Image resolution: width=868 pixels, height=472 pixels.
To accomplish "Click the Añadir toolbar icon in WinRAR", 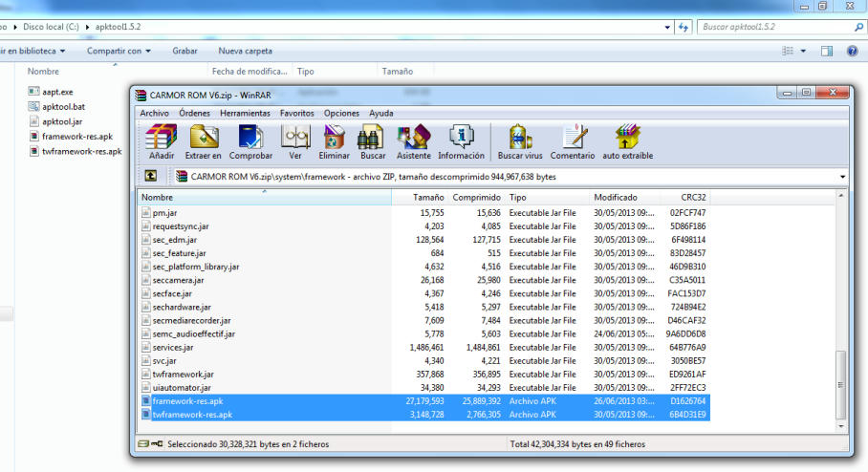I will 161,141.
